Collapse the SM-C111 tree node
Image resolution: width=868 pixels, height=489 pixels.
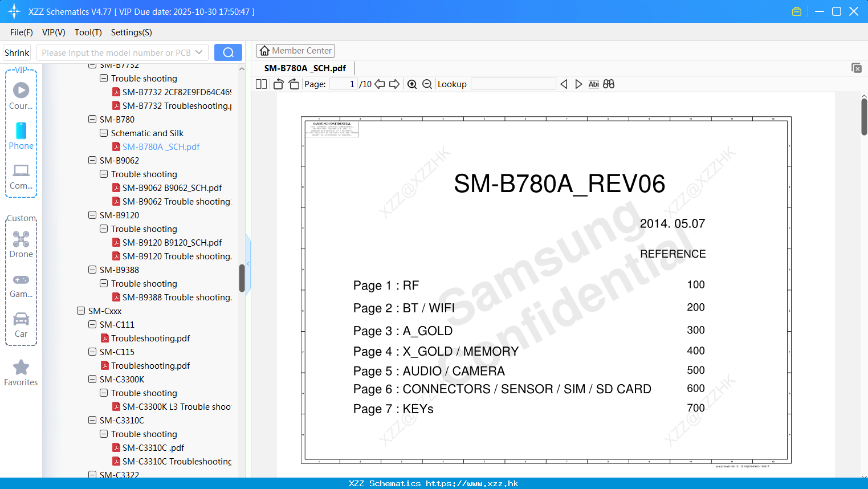[92, 324]
